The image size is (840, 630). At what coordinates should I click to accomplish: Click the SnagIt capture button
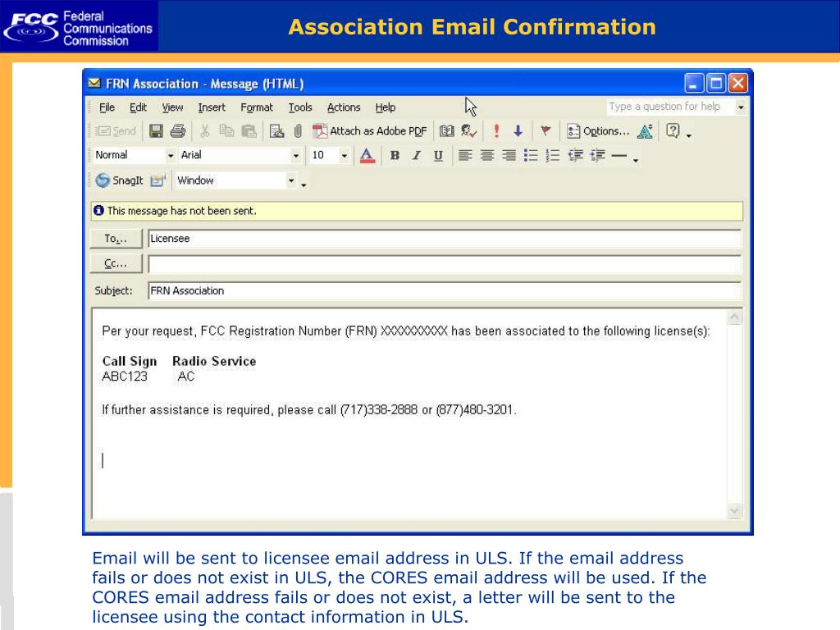tap(119, 180)
